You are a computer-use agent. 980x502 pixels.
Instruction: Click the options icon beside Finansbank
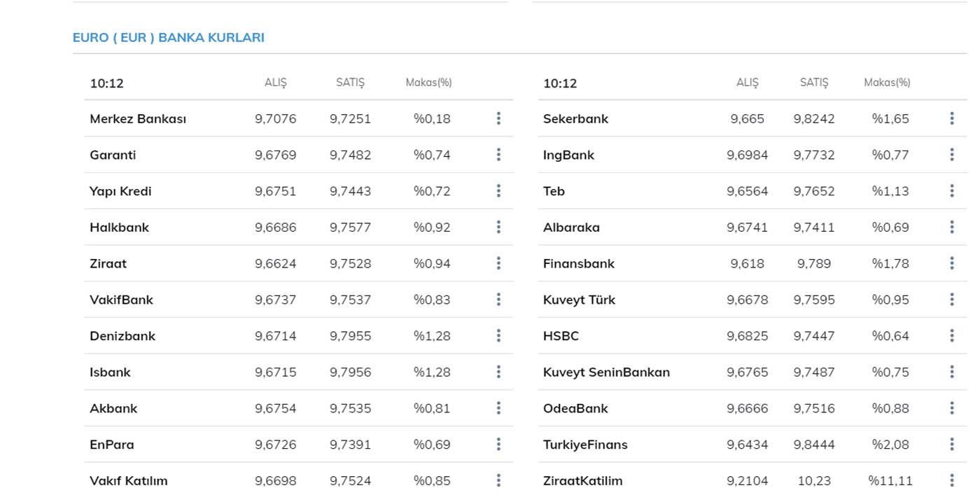pyautogui.click(x=952, y=263)
